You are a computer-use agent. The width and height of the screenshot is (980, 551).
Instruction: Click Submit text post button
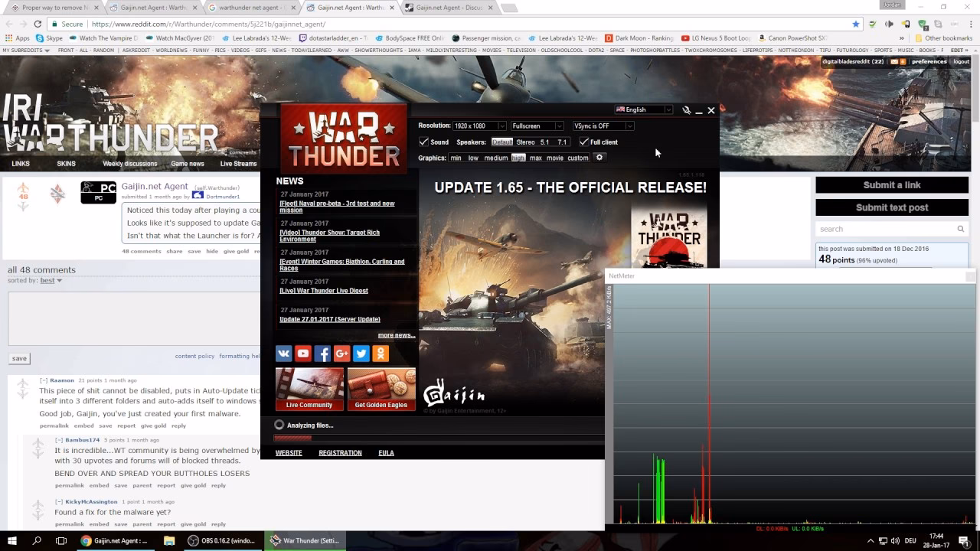(892, 207)
